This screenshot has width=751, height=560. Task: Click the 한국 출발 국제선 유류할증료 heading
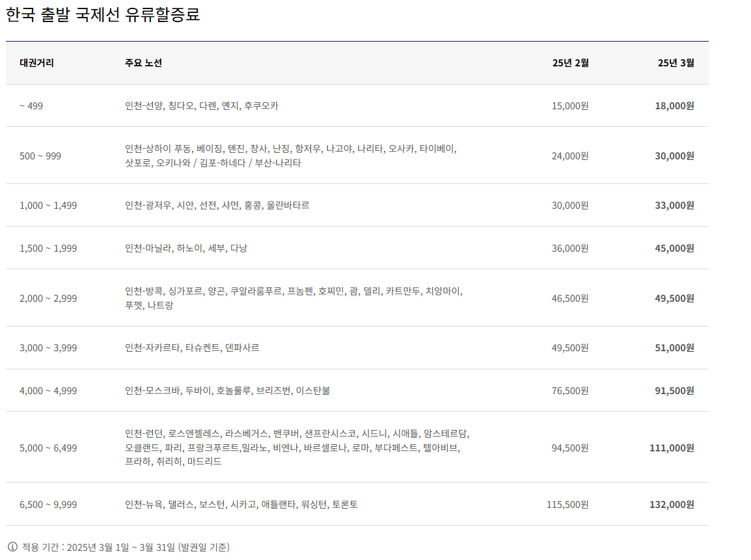pos(103,15)
